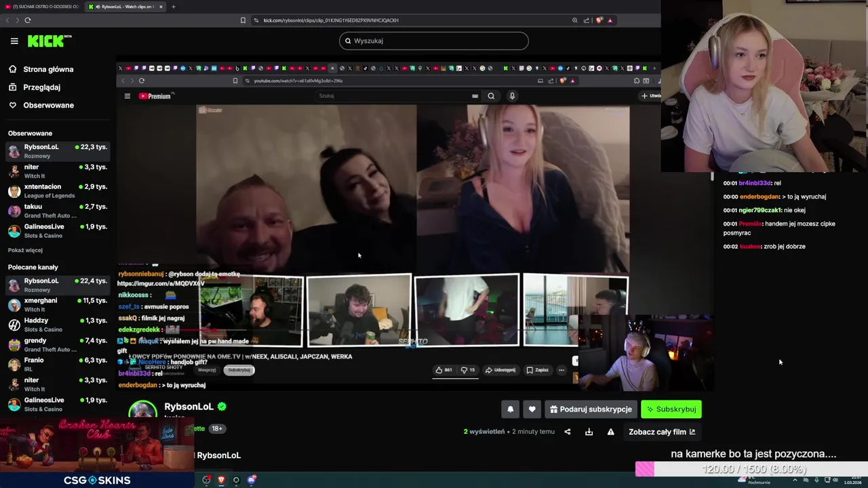
Task: Click YouTube Subskrybuj pill in clip
Action: click(239, 370)
